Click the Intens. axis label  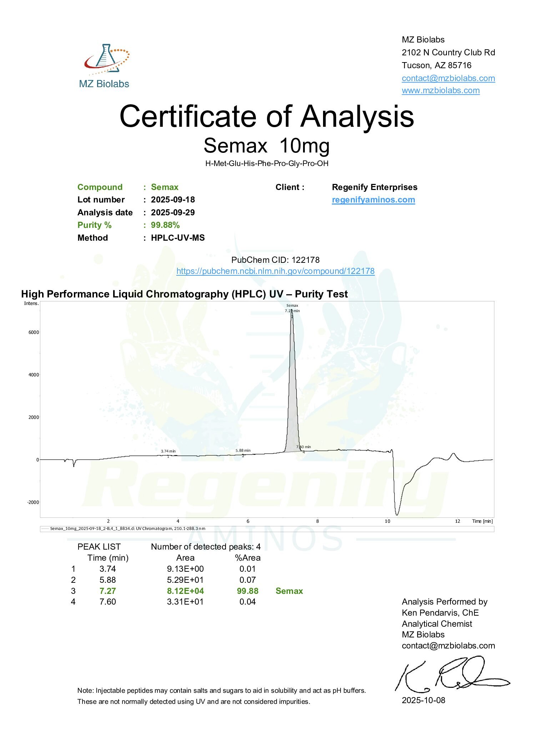(x=31, y=304)
